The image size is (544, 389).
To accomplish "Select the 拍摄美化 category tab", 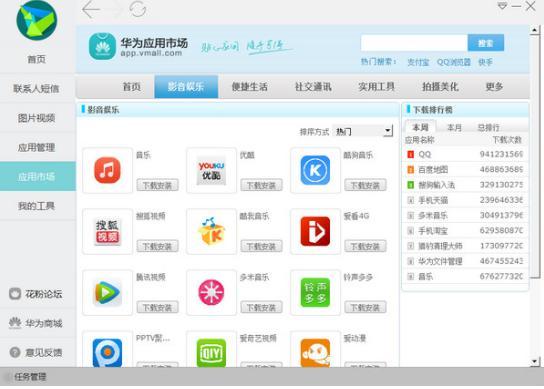I will [440, 87].
